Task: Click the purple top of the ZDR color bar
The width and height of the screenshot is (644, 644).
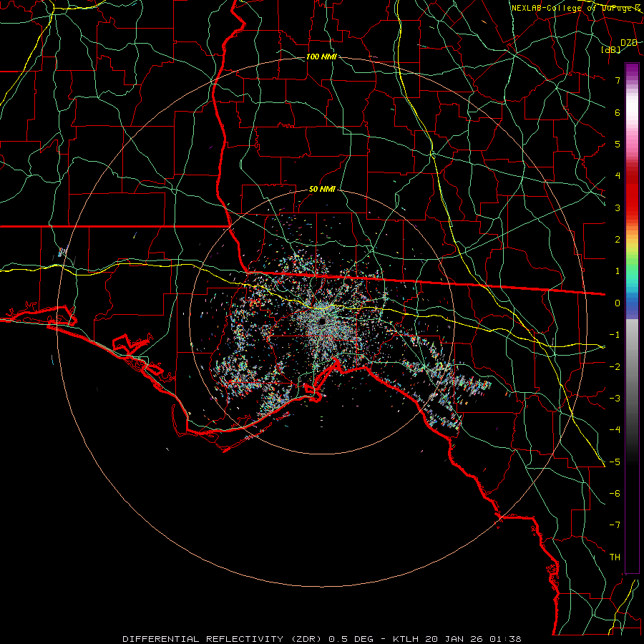Action: (632, 70)
